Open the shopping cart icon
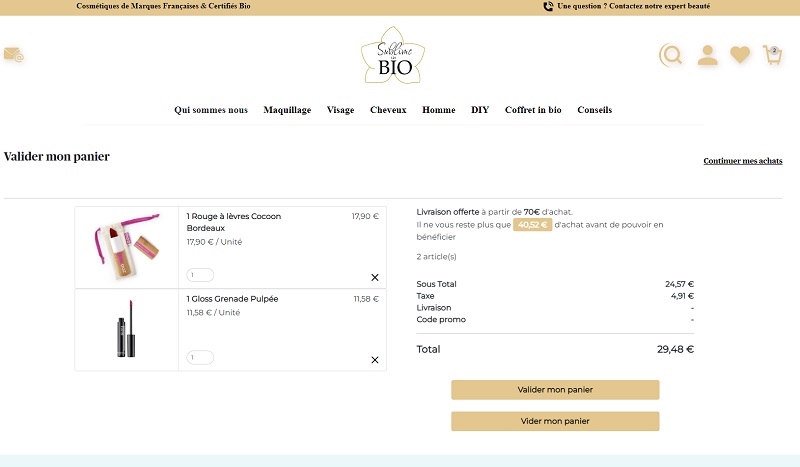800x467 pixels. (x=772, y=55)
